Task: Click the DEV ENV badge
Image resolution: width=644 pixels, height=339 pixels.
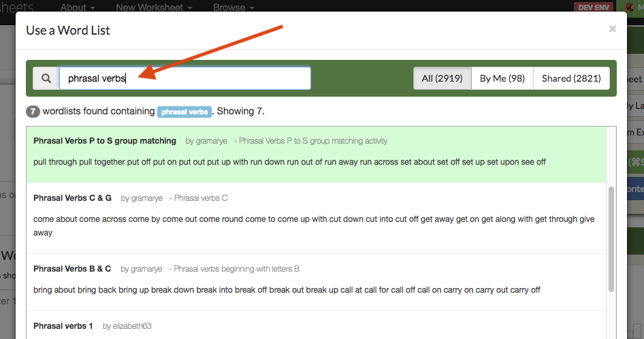Action: (594, 7)
